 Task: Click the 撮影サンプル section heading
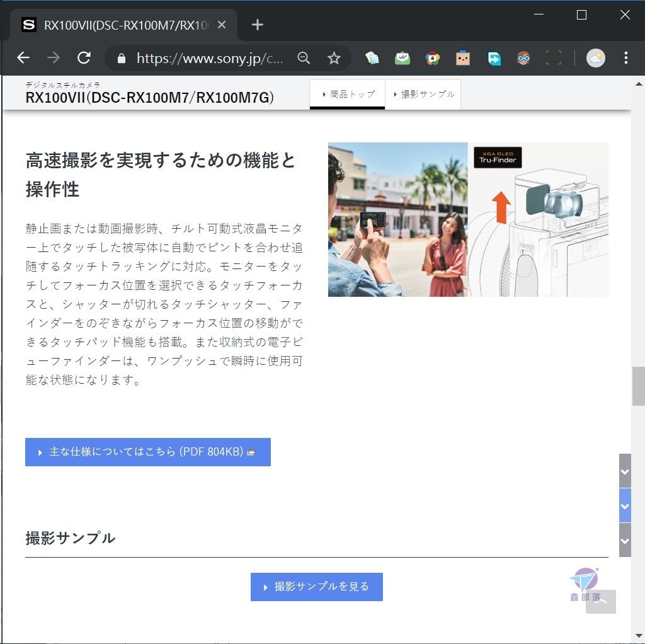point(71,538)
